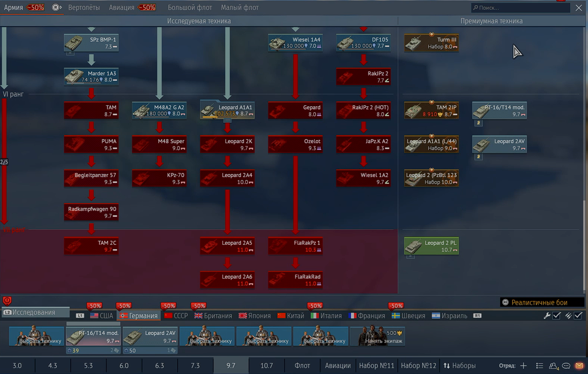This screenshot has width=588, height=374.
Task: Select the PUMA vehicle card
Action: [x=91, y=144]
